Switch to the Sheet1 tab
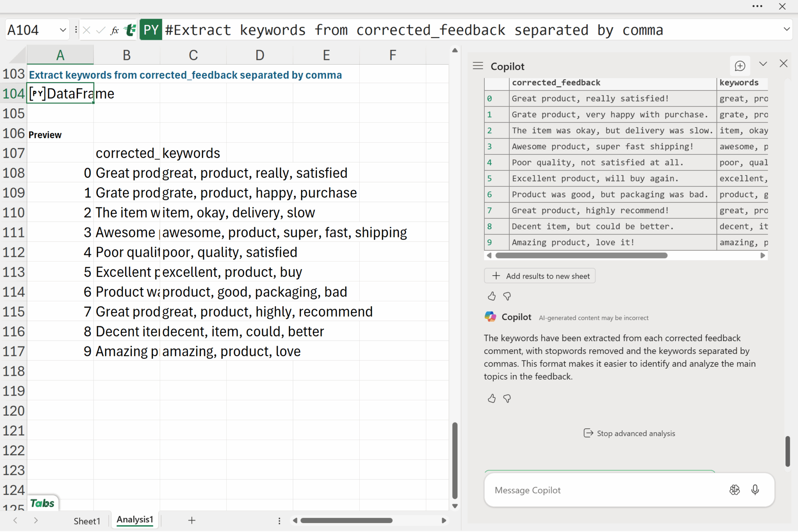798x532 pixels. [87, 521]
